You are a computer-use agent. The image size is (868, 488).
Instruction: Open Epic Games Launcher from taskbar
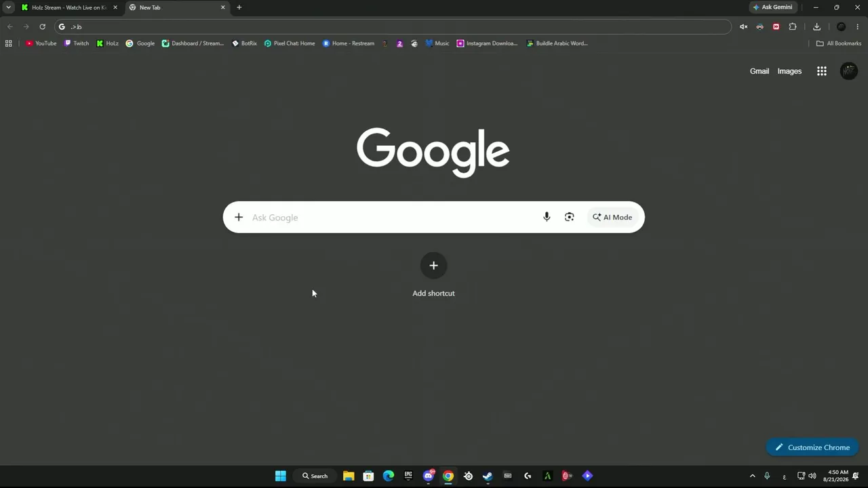408,476
